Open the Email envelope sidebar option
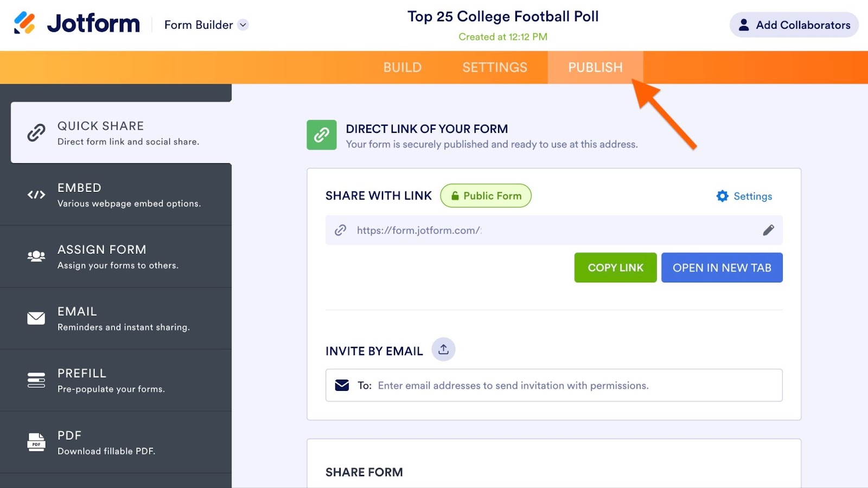 click(36, 318)
